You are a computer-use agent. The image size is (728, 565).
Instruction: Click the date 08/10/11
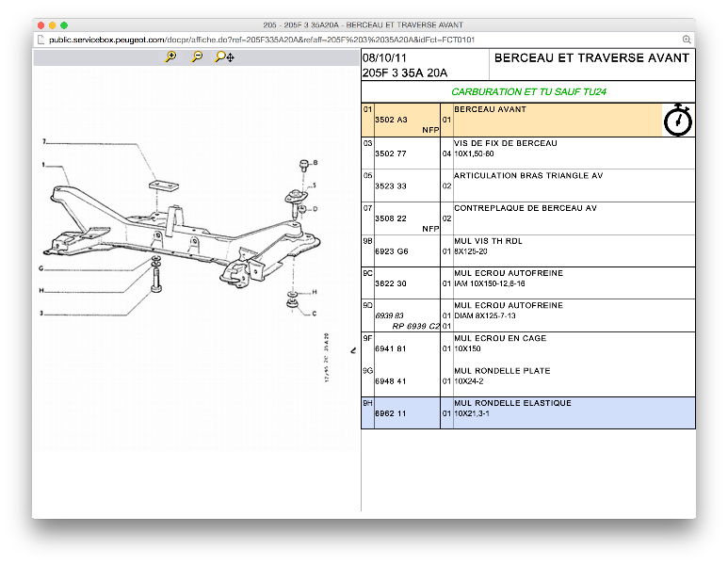coord(384,58)
